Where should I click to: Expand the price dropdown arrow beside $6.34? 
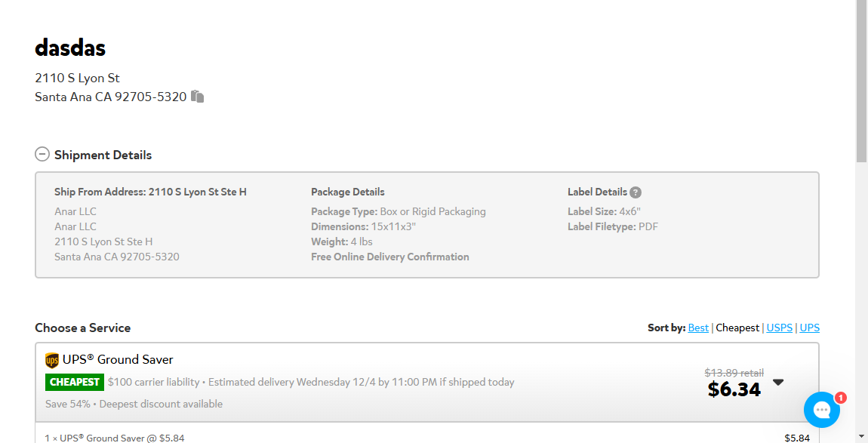click(778, 382)
